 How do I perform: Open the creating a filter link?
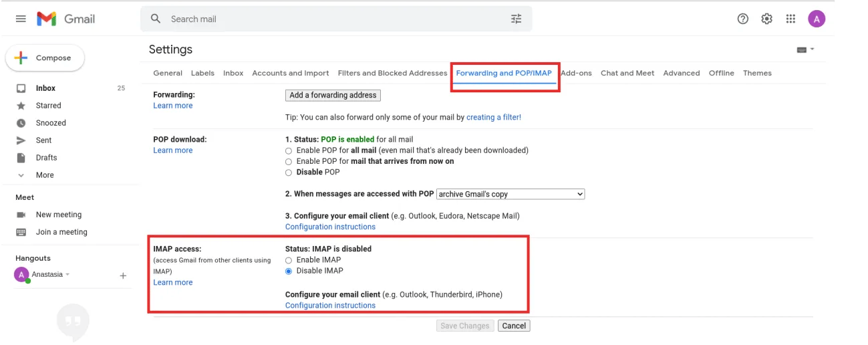coord(493,117)
